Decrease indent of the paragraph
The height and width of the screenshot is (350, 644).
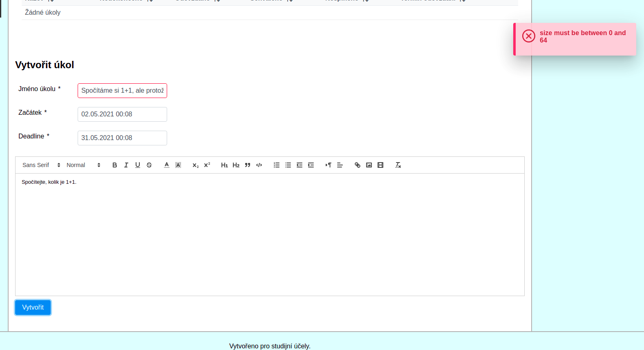tap(300, 165)
